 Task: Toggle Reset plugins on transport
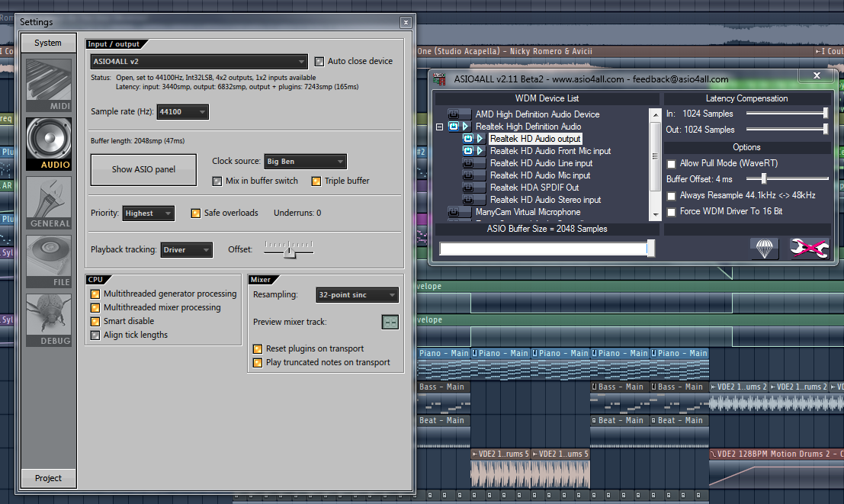point(257,349)
